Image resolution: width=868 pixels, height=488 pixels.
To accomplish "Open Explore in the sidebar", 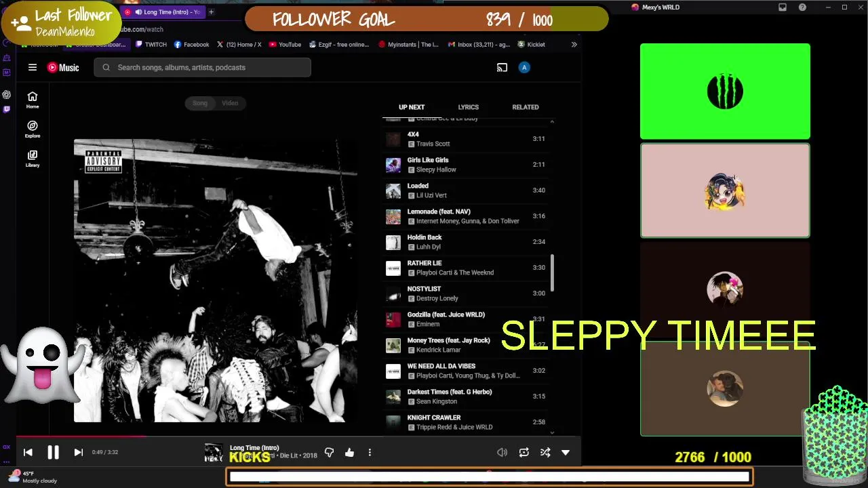I will pyautogui.click(x=33, y=129).
